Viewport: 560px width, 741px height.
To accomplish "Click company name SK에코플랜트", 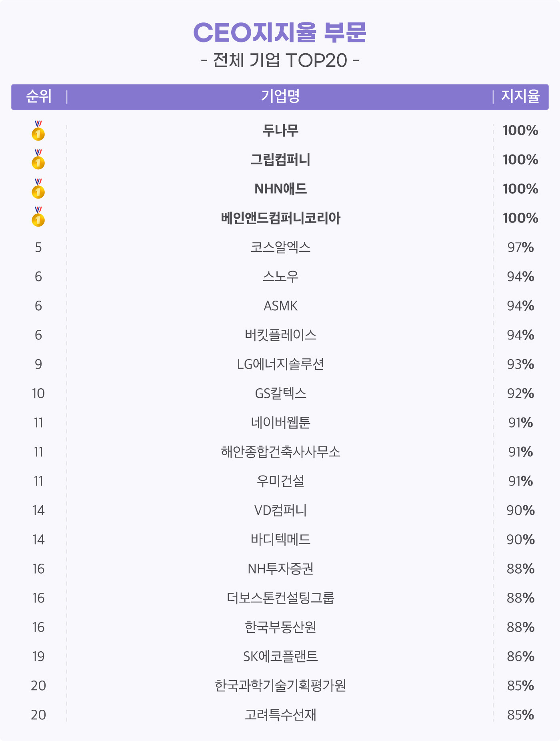I will pyautogui.click(x=280, y=656).
